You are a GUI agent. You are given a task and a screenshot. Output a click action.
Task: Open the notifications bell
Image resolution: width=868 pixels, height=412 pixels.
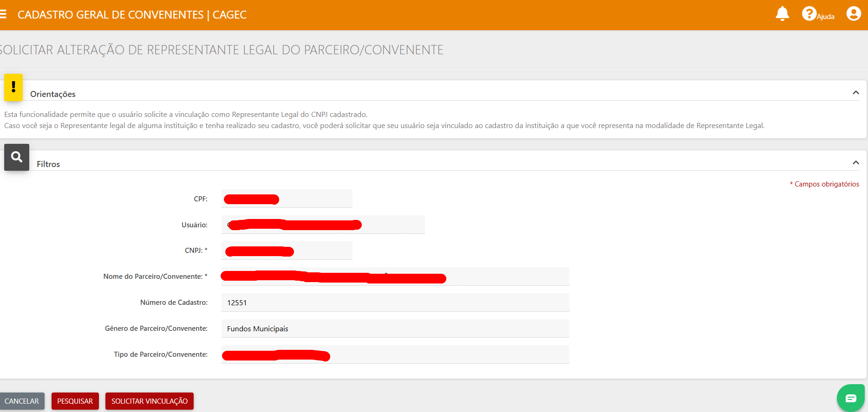coord(782,14)
